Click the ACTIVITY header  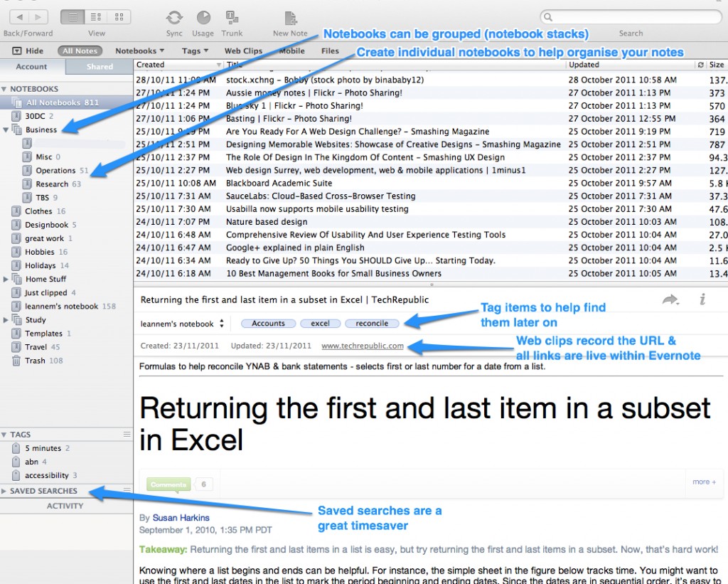click(x=65, y=506)
